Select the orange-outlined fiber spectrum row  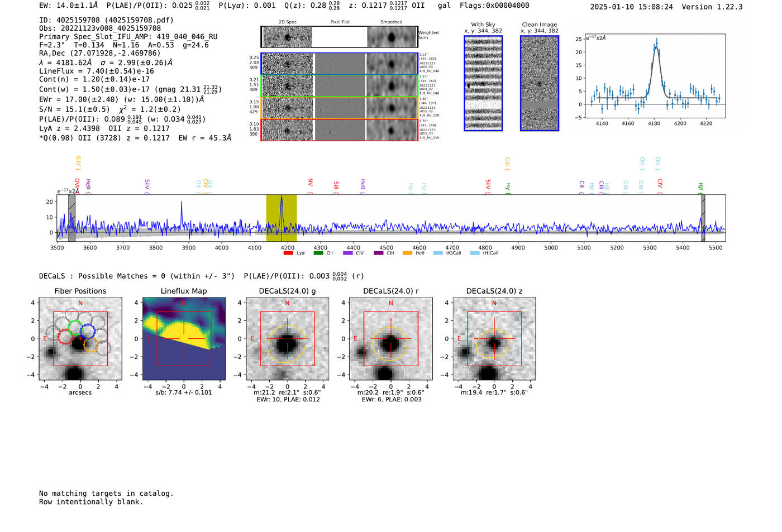(340, 108)
